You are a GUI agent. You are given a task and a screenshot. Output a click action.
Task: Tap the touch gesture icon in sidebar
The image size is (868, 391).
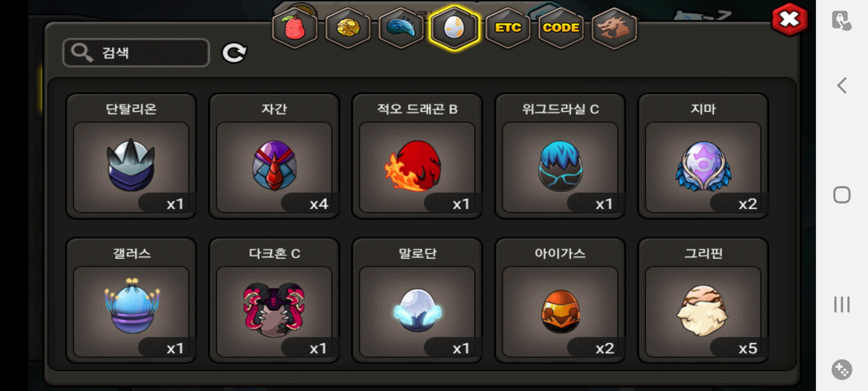point(842,20)
